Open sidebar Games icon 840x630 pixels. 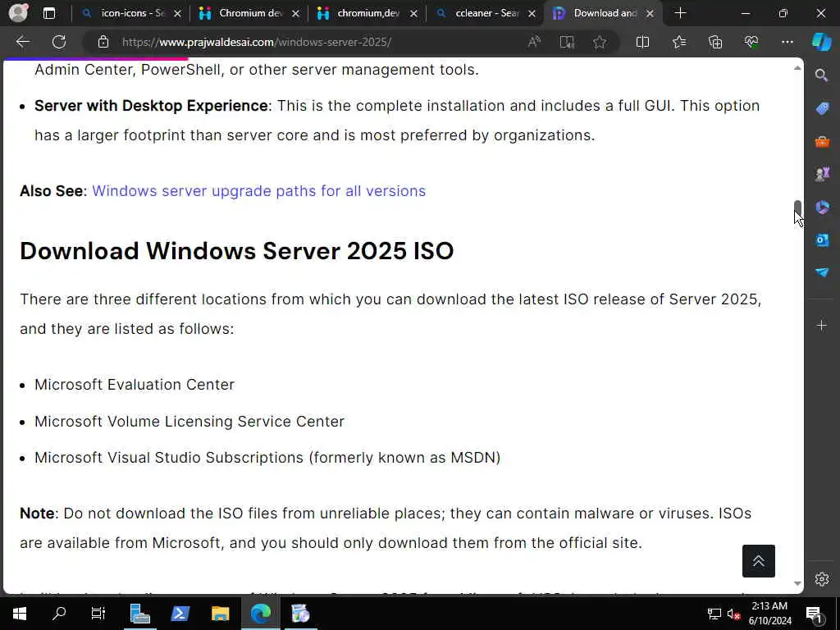point(822,174)
